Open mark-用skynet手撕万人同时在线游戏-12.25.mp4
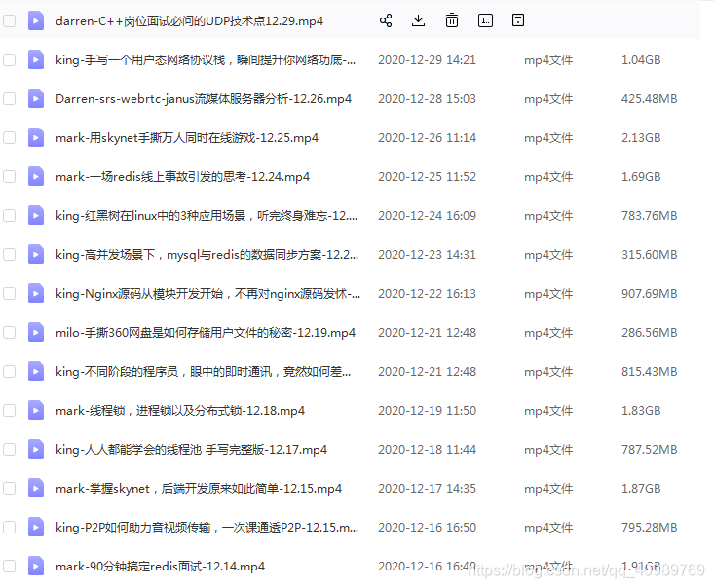The width and height of the screenshot is (714, 588). 187,137
